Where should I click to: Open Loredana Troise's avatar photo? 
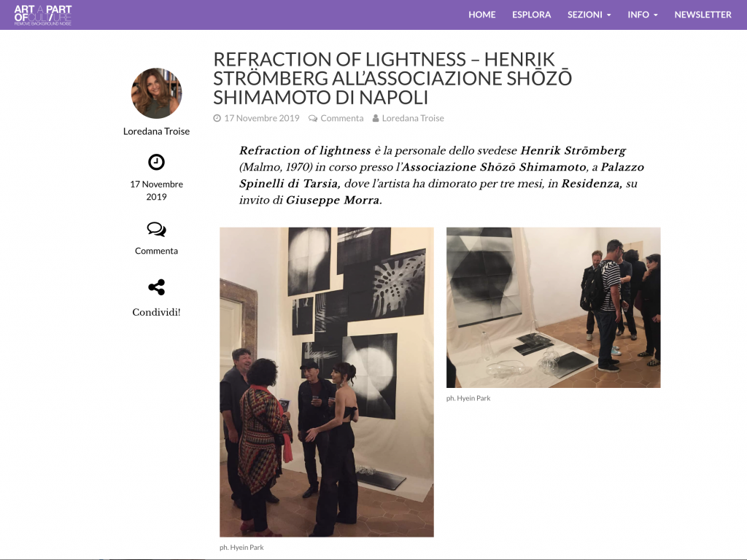coord(156,93)
